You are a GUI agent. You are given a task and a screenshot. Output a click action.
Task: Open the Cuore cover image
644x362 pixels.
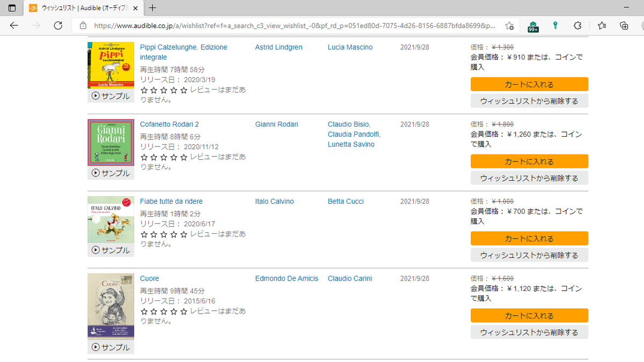coord(111,307)
